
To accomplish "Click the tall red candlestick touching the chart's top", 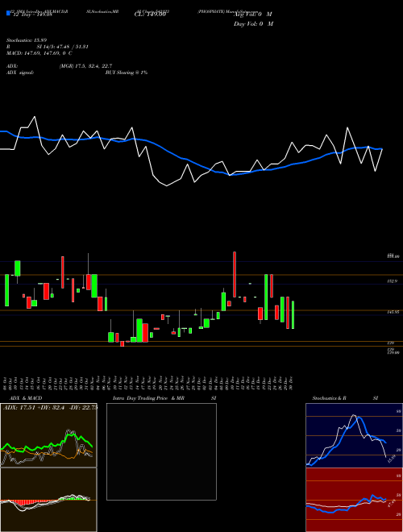I will pyautogui.click(x=235, y=274).
